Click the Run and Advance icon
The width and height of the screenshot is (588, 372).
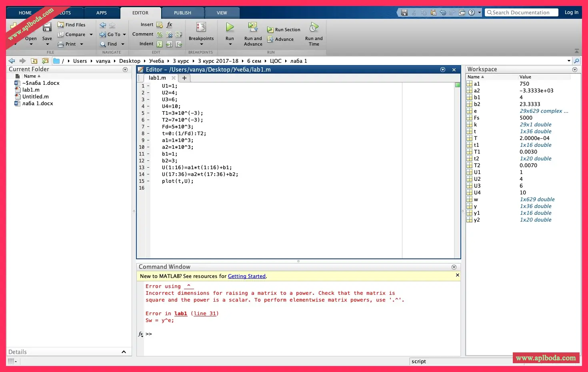tap(253, 27)
